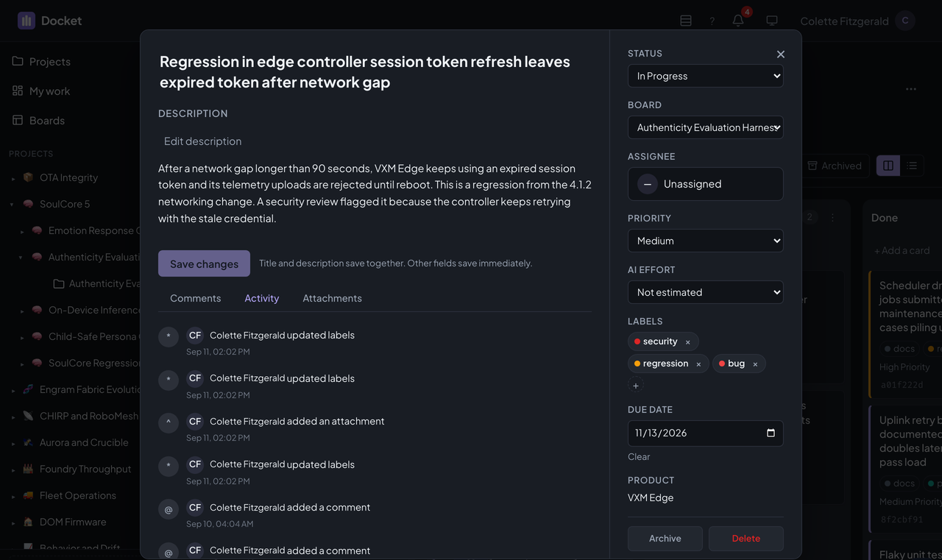Open the due date calendar picker
942x560 pixels.
coord(771,433)
